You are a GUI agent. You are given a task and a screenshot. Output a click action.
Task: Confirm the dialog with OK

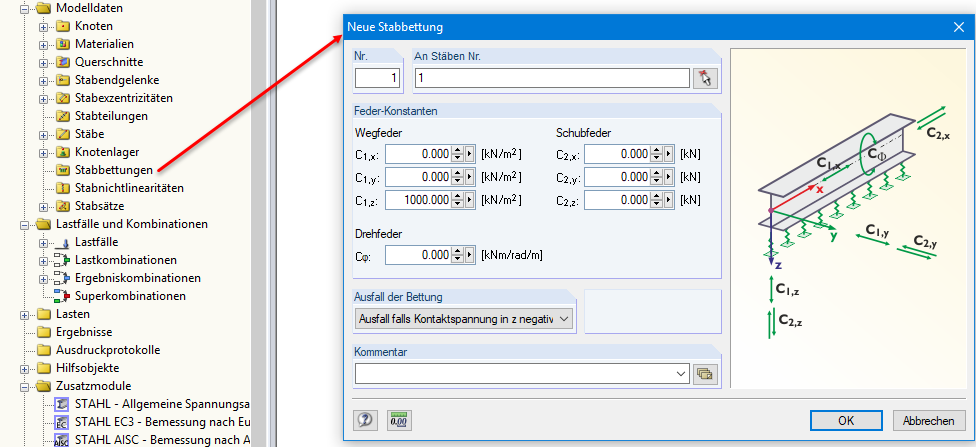coord(846,420)
